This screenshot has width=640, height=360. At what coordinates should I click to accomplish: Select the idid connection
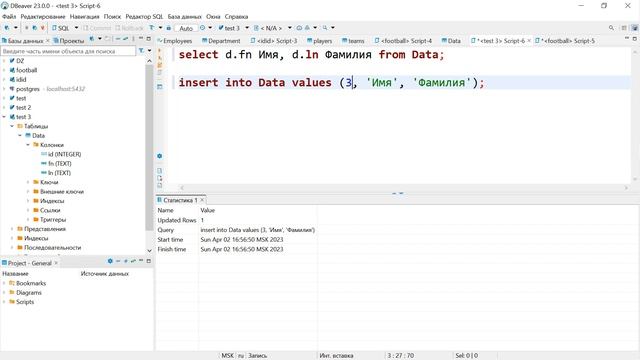(x=18, y=80)
